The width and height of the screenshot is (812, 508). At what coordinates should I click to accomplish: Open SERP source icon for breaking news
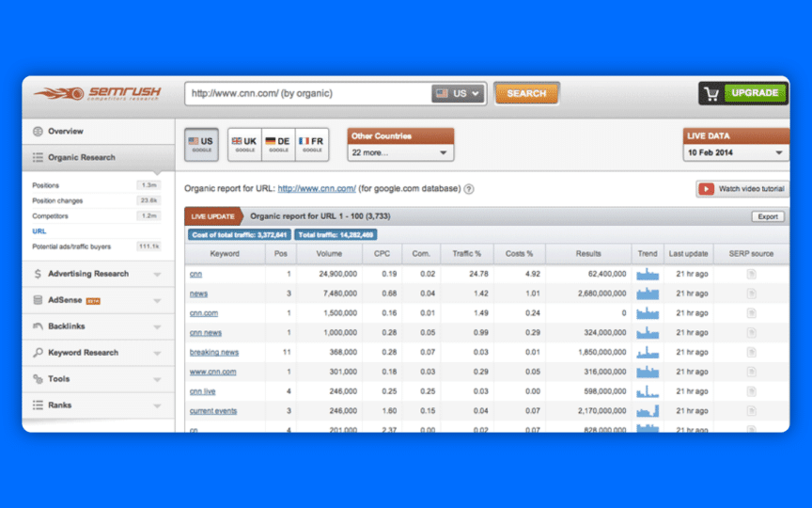coord(751,353)
